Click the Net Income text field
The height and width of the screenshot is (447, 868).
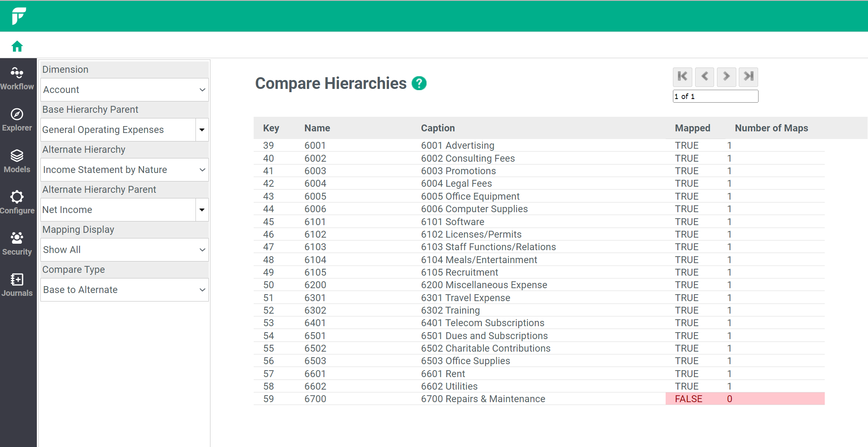118,210
